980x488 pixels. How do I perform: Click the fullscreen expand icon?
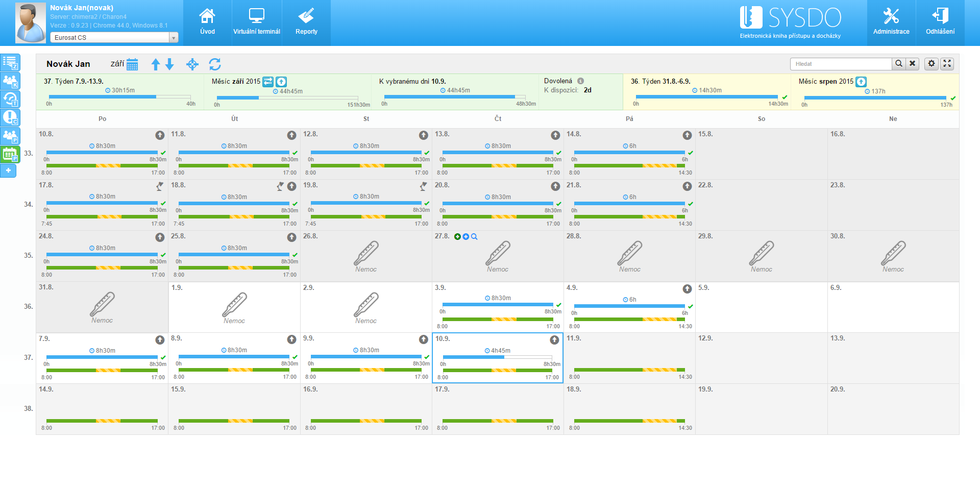point(947,64)
